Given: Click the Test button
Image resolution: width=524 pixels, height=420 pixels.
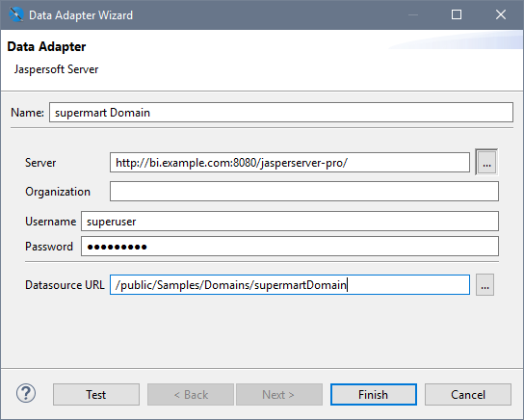Looking at the screenshot, I should tap(96, 395).
